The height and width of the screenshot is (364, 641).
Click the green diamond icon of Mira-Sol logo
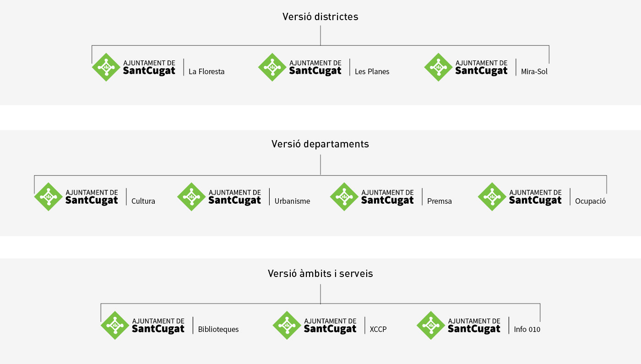pos(439,67)
